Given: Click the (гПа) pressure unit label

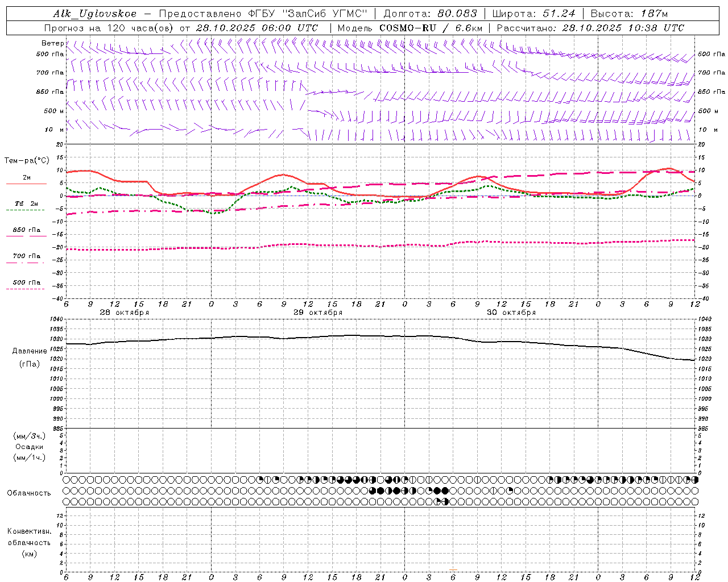Looking at the screenshot, I should pos(30,364).
